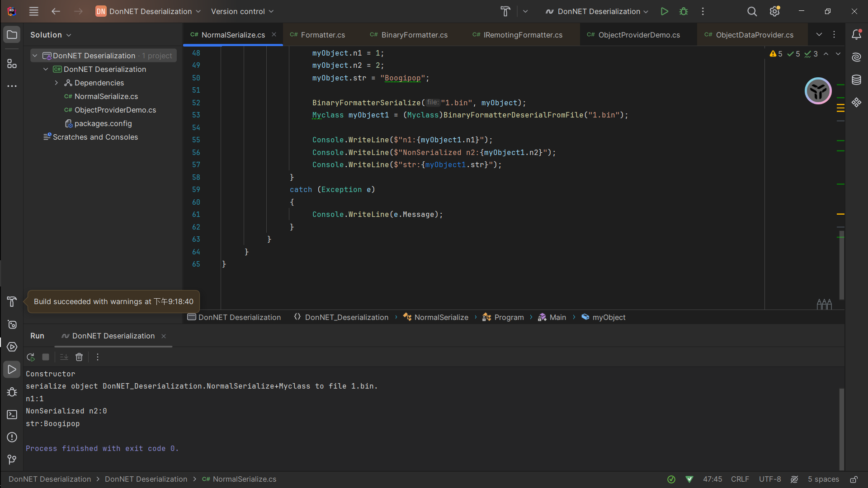
Task: Open the Problems tool window
Action: click(x=12, y=437)
